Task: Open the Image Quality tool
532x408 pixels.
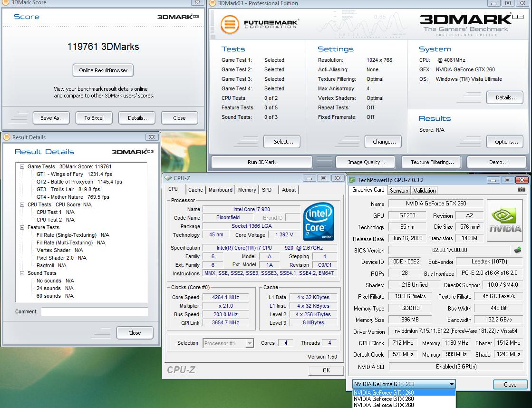Action: [366, 162]
